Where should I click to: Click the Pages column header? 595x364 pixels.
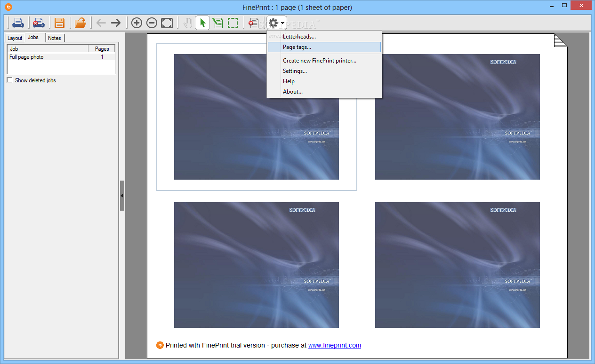click(102, 48)
